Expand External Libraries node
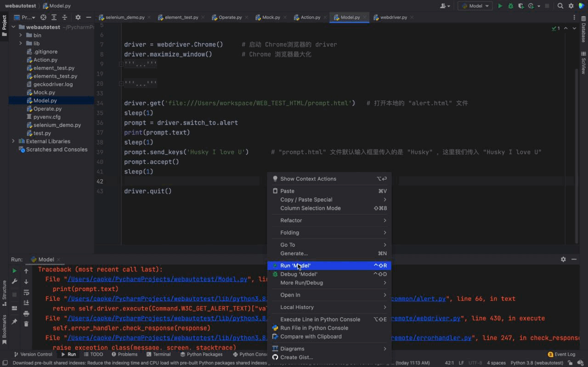 point(13,141)
